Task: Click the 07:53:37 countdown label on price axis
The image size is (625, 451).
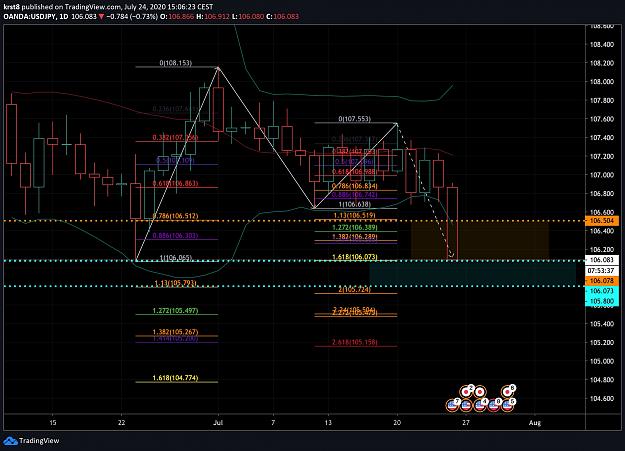Action: (601, 270)
